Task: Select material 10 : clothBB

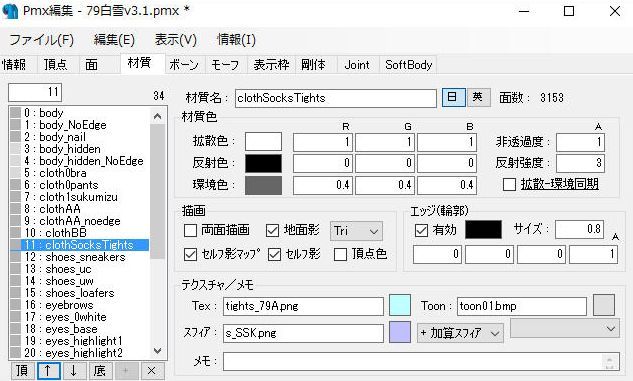Action: click(80, 233)
